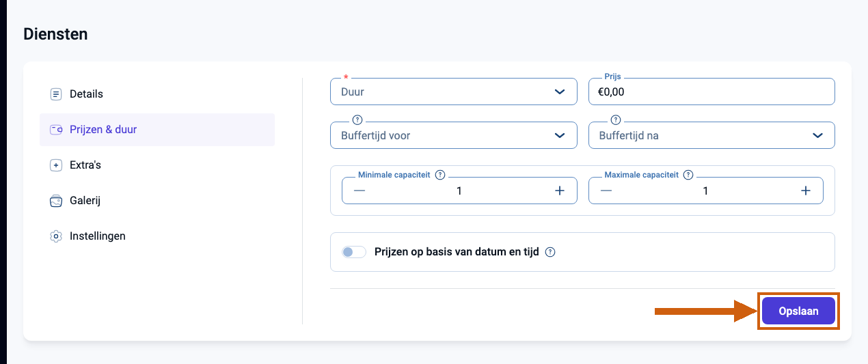
Task: Increase Maximale capaciteit with plus
Action: pyautogui.click(x=806, y=191)
